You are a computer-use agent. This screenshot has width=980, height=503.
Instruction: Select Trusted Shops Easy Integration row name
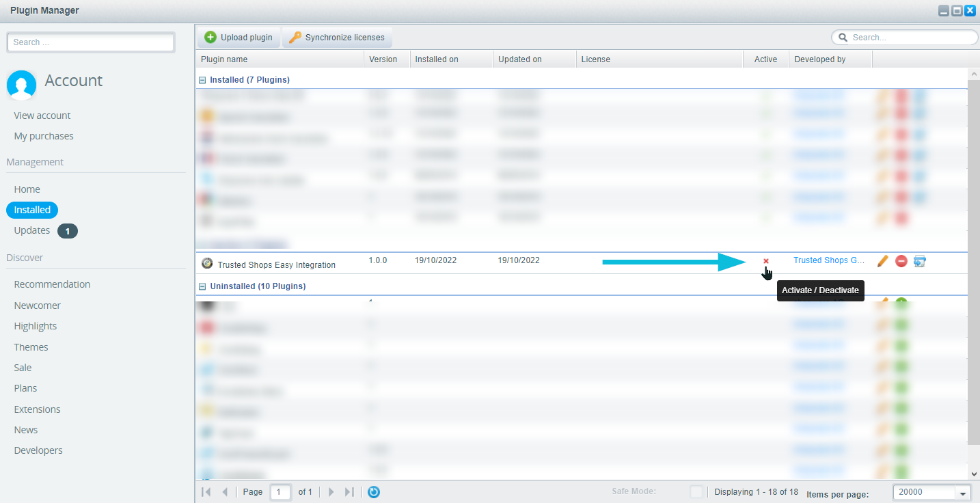[x=277, y=264]
